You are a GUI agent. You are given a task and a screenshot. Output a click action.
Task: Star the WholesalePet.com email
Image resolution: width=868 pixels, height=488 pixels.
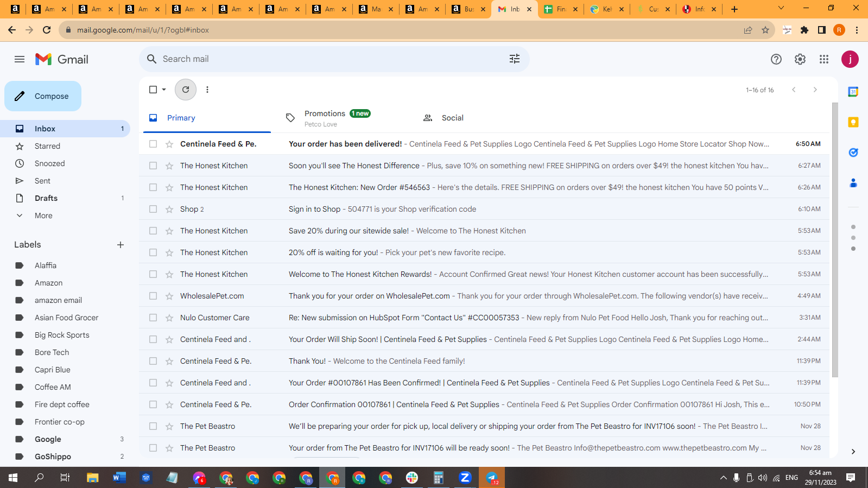pyautogui.click(x=169, y=296)
